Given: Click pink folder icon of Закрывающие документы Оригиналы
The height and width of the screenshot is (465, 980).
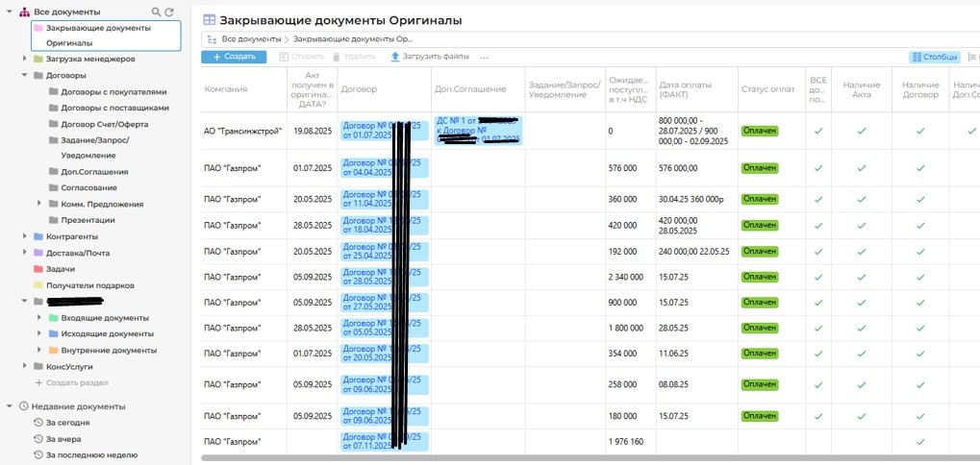Looking at the screenshot, I should 38,28.
